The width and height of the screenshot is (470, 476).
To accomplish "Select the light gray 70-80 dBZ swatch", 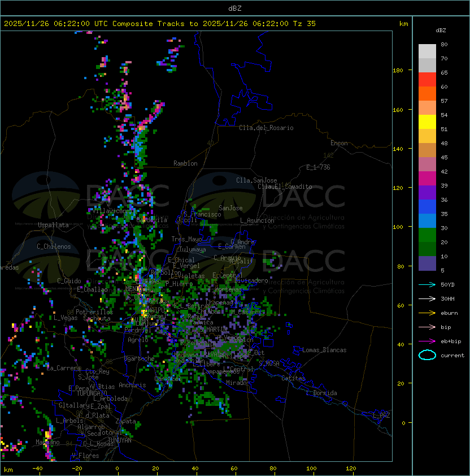I will click(x=427, y=51).
